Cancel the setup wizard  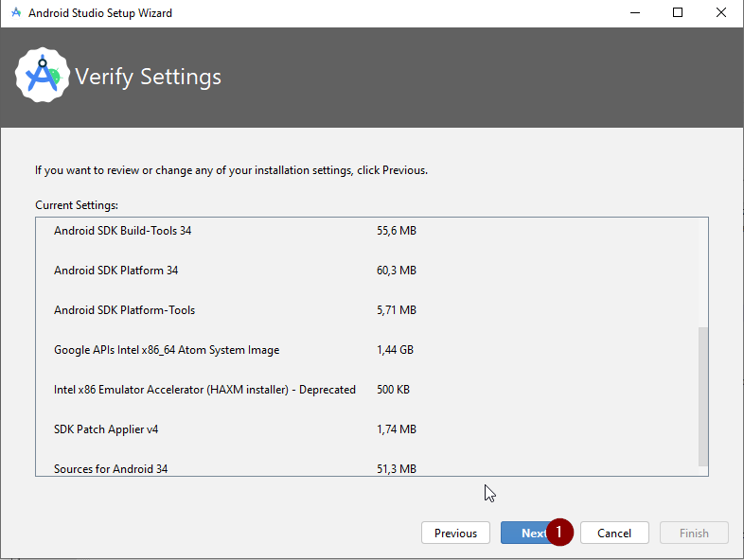coord(614,533)
